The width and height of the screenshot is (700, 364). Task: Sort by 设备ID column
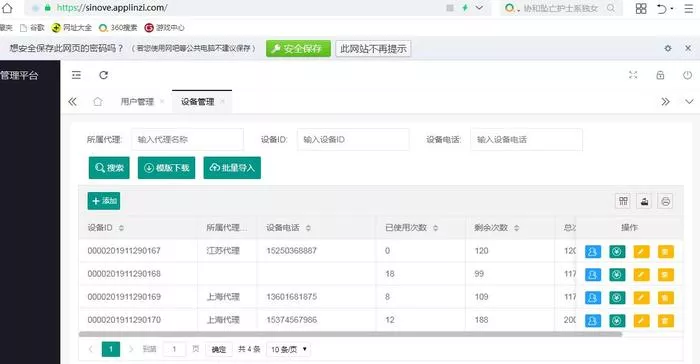point(121,228)
